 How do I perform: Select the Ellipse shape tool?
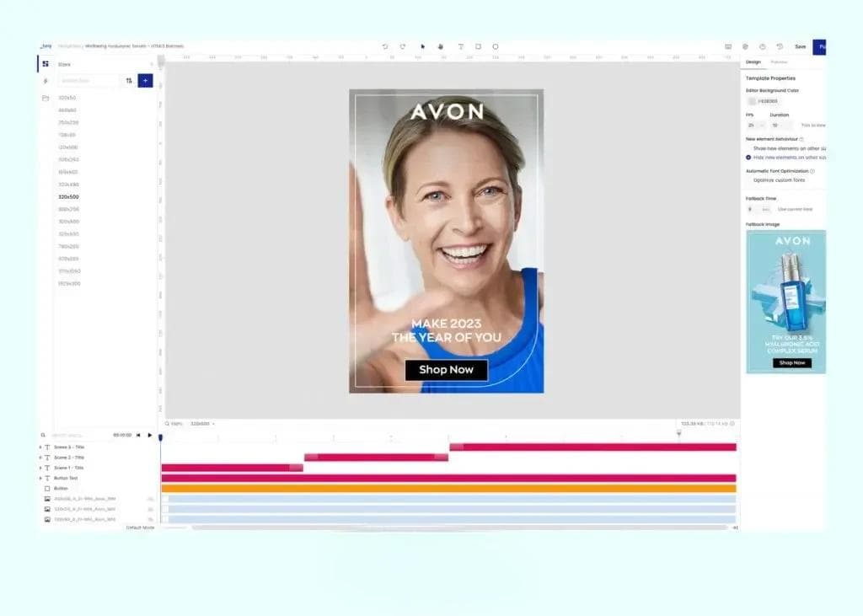coord(497,47)
